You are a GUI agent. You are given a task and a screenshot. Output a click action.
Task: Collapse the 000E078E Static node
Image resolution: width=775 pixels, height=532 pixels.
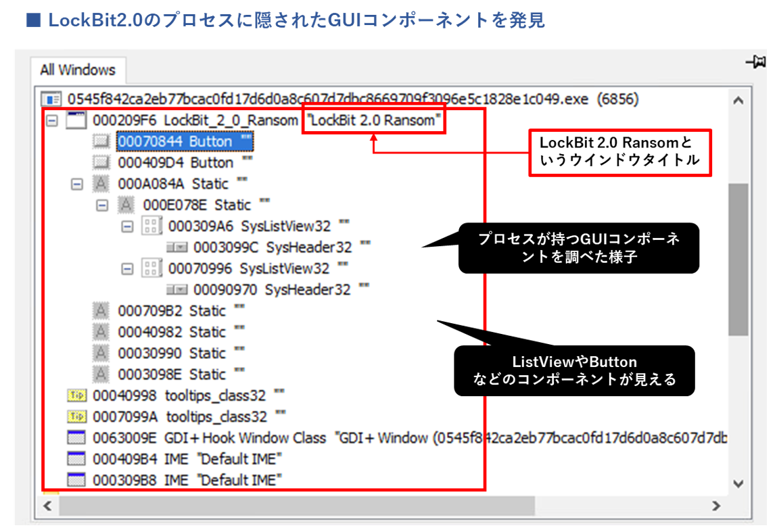(102, 205)
